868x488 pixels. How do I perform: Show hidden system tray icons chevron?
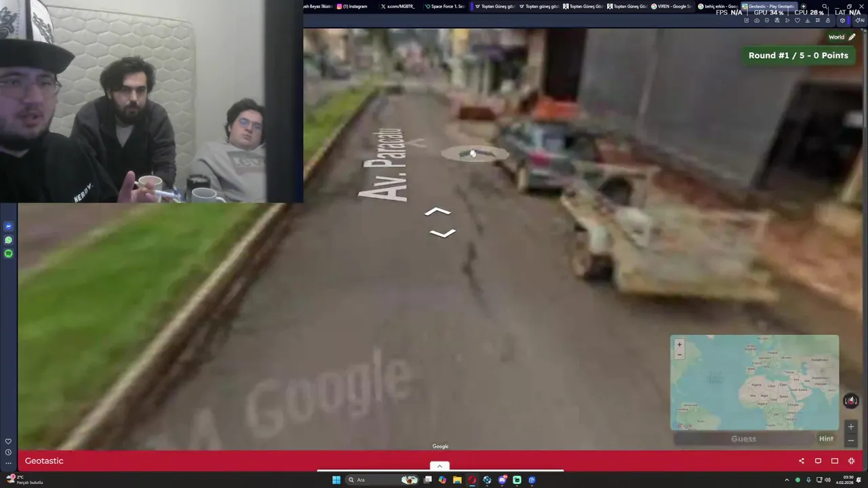787,480
